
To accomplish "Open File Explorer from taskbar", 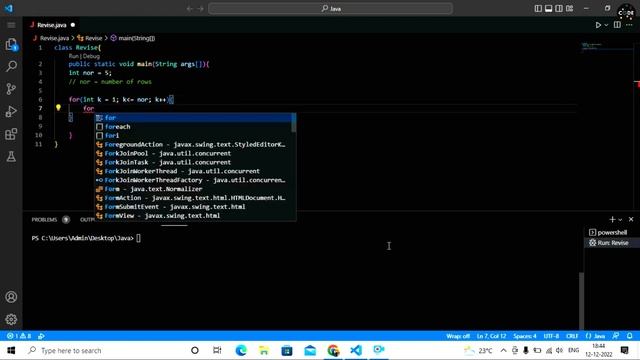I will point(264,350).
